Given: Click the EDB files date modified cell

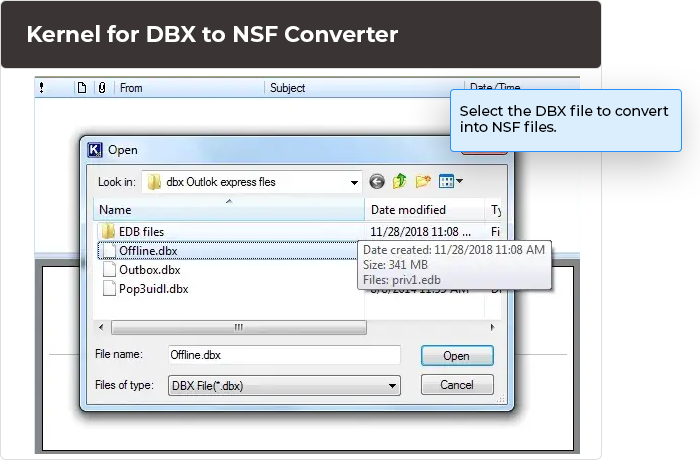Looking at the screenshot, I should pyautogui.click(x=420, y=232).
